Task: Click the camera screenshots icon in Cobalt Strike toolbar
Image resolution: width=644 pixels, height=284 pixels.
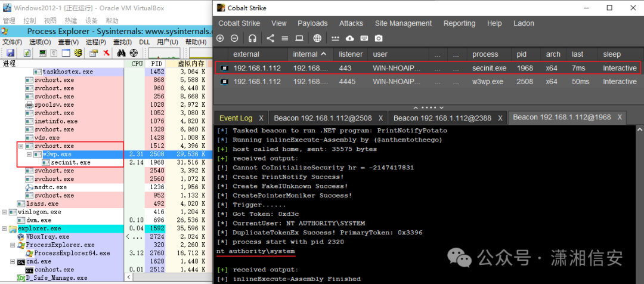Action: pos(379,38)
